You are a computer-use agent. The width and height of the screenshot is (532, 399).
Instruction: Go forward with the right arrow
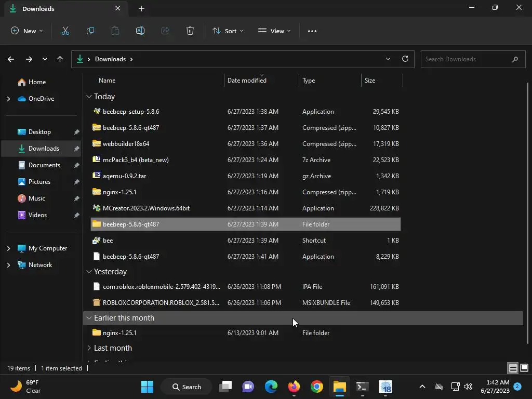29,59
